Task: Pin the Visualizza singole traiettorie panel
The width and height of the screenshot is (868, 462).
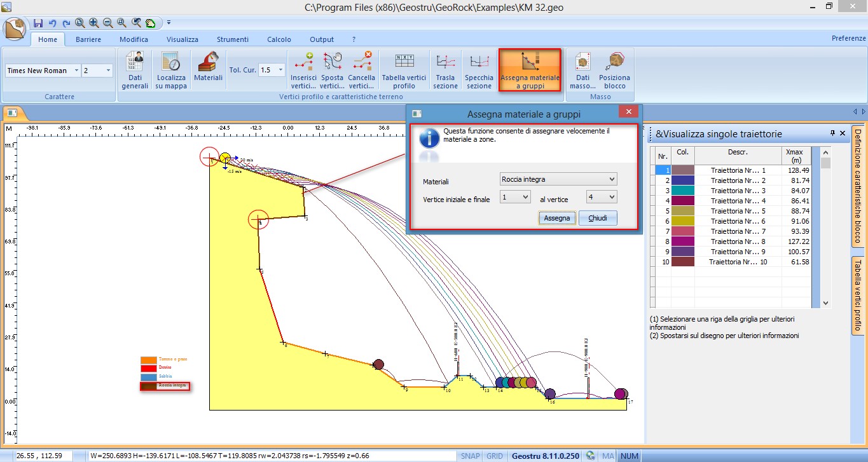Action: [x=833, y=133]
